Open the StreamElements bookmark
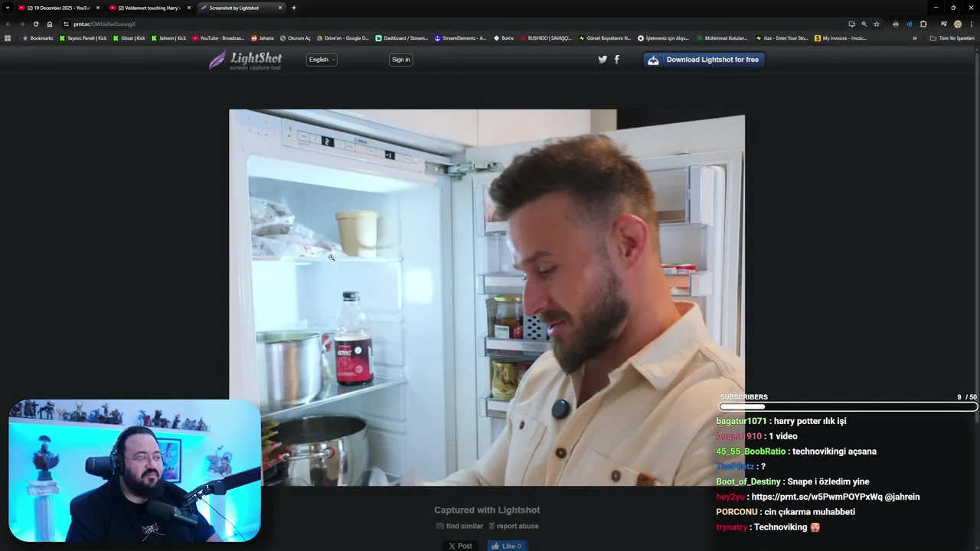The height and width of the screenshot is (551, 980). click(x=460, y=37)
